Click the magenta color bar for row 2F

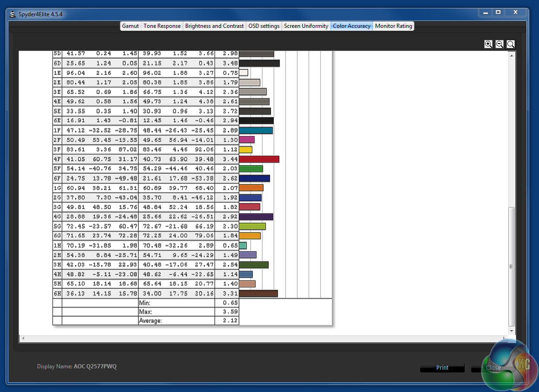(x=247, y=140)
